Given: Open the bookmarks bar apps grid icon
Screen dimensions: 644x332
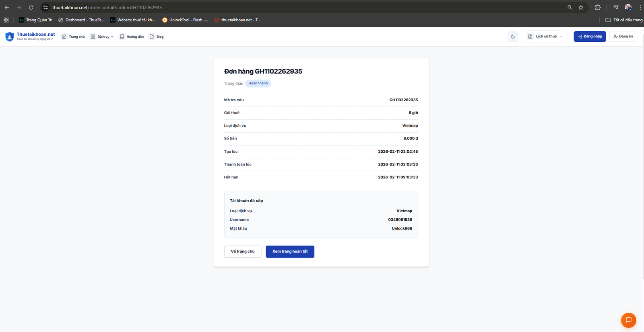Looking at the screenshot, I should pos(6,20).
